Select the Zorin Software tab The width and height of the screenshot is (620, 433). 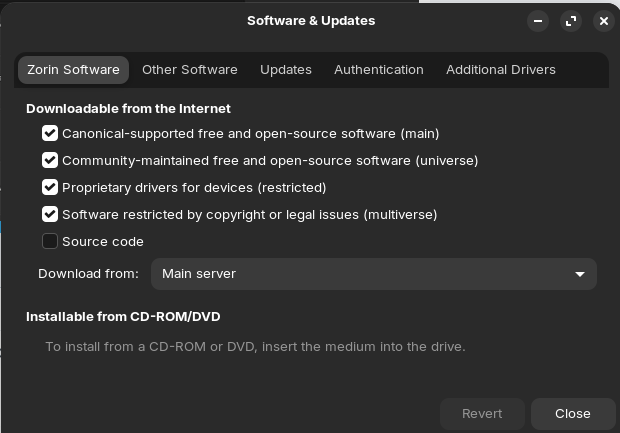pyautogui.click(x=73, y=70)
